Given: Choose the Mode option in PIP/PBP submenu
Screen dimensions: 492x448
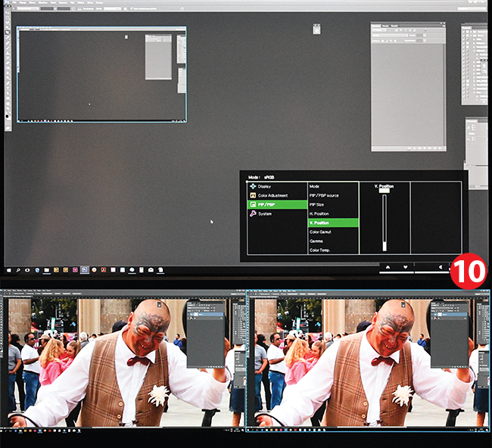Looking at the screenshot, I should (x=314, y=186).
